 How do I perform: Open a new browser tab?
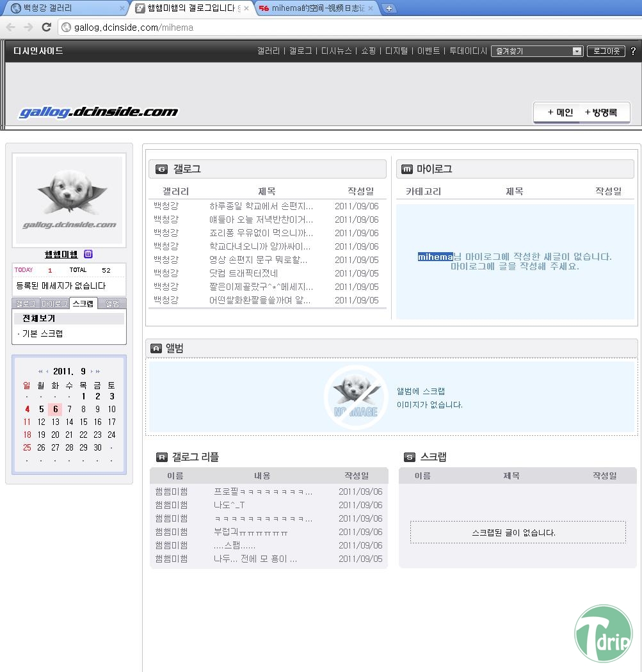(x=389, y=8)
